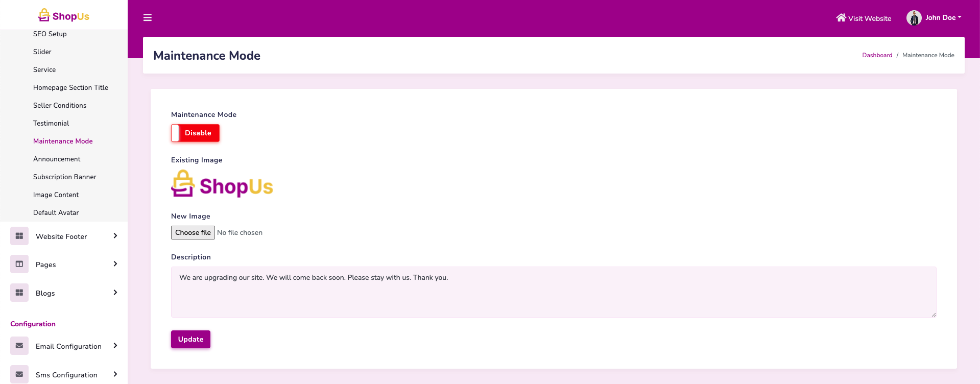This screenshot has width=980, height=384.
Task: Select Subscription Banner menu item
Action: pyautogui.click(x=64, y=177)
